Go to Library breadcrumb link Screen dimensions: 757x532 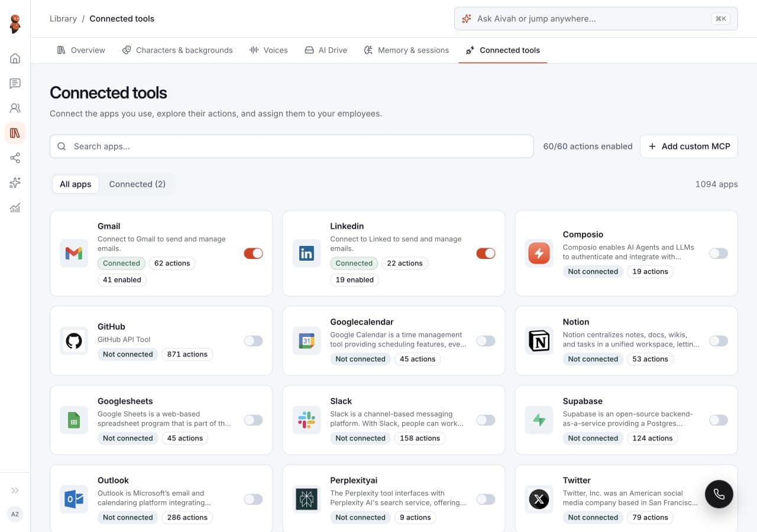pos(63,18)
